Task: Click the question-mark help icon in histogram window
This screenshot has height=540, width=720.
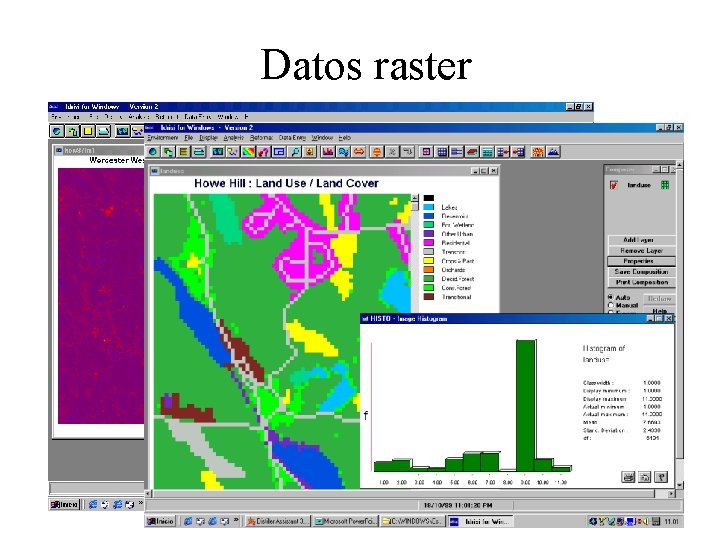Action: (661, 477)
